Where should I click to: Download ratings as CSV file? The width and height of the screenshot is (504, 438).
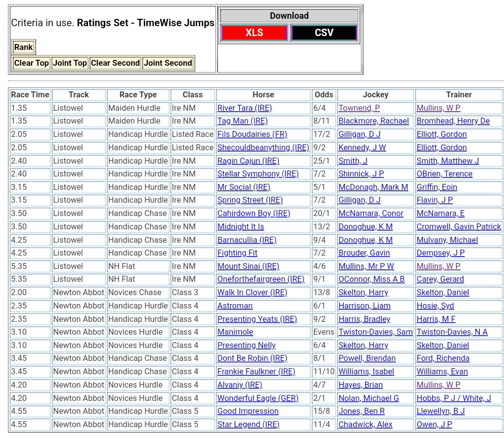(324, 33)
